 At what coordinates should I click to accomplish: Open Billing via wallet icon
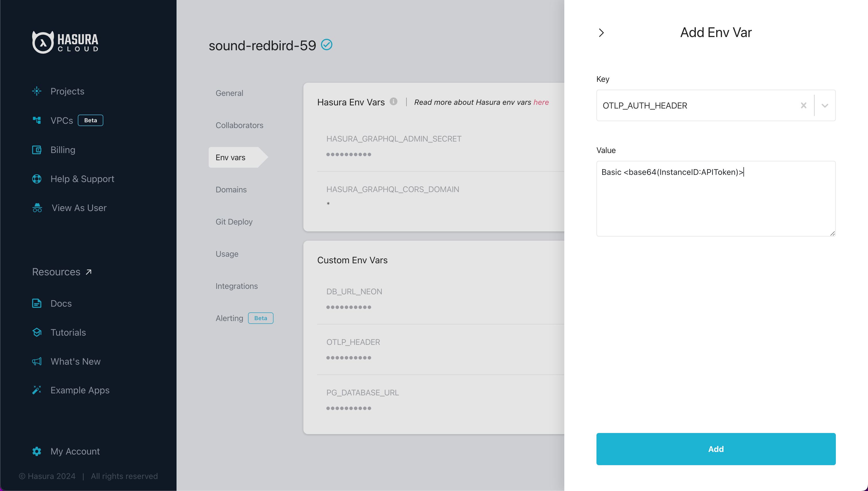click(37, 150)
